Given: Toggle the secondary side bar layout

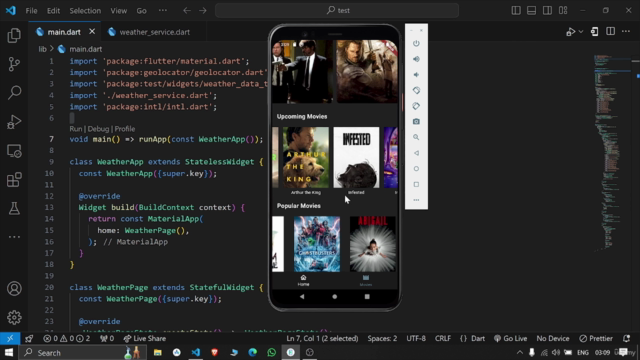Looking at the screenshot, I should click(547, 11).
